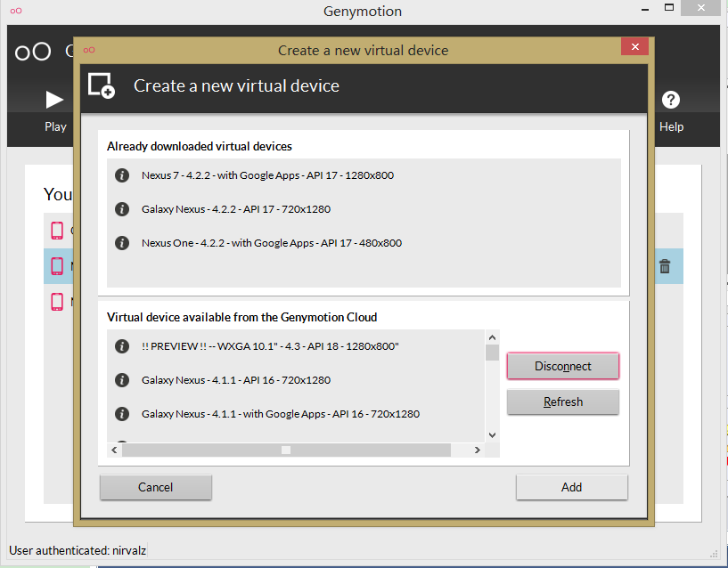Image resolution: width=728 pixels, height=568 pixels.
Task: Click the Genymotion logo in main toolbar
Action: click(x=32, y=52)
